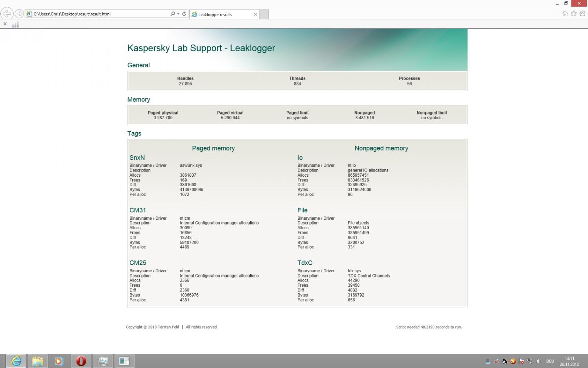Click the general IO allocations description
Viewport: 588px width, 368px height.
pos(368,170)
